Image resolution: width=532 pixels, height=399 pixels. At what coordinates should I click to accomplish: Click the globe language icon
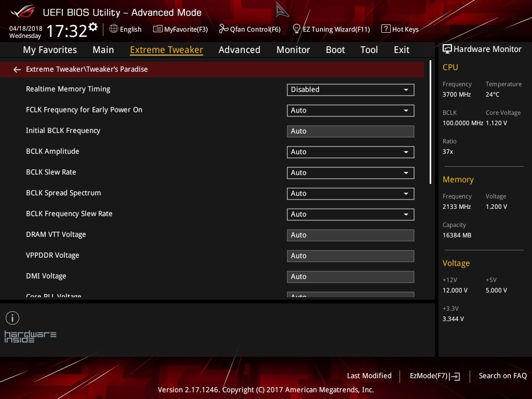click(114, 29)
